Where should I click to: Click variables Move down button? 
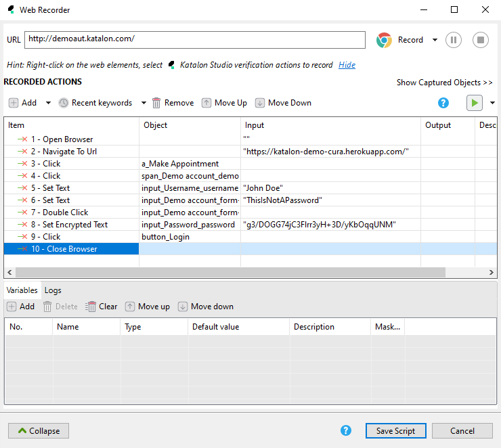[206, 307]
